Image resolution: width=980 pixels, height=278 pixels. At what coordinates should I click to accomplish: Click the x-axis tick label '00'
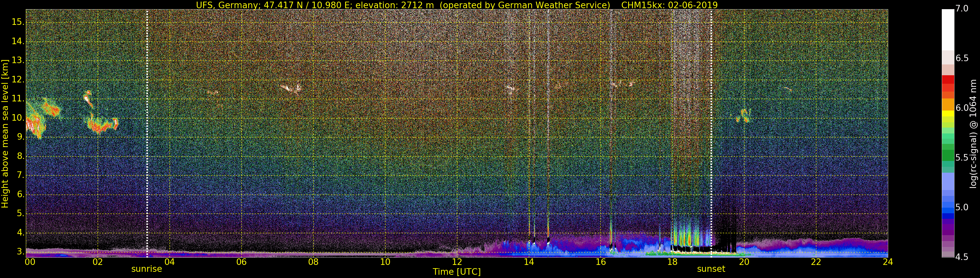click(x=30, y=262)
